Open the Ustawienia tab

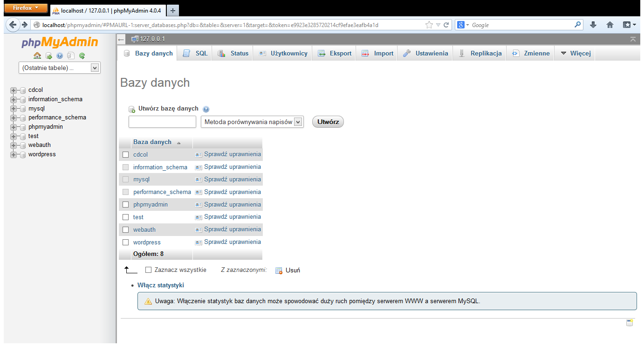tap(425, 53)
